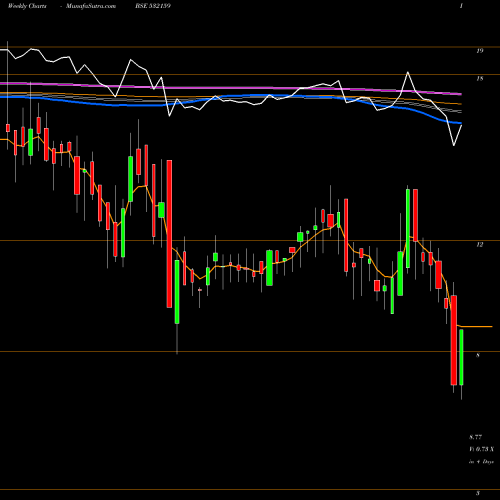This screenshot has height=500, width=500.
Task: Click the "Weekly Charts" title text
Action: pos(27,6)
